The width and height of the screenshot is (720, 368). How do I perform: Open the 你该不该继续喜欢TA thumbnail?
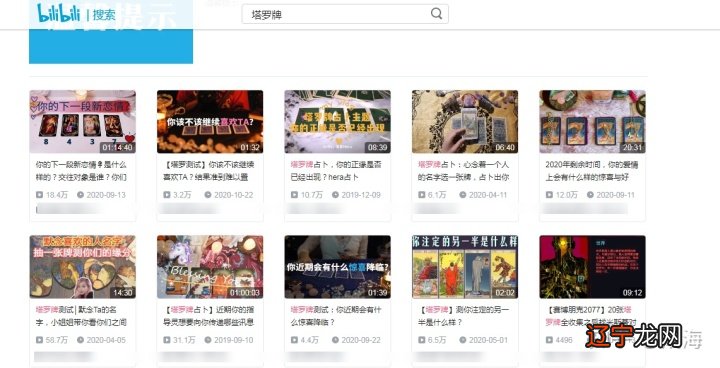pos(210,121)
